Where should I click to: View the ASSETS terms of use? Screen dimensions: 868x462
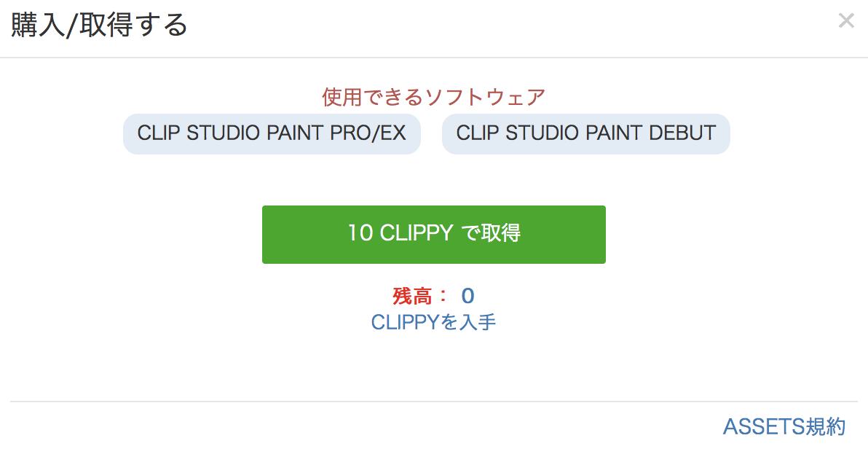784,426
